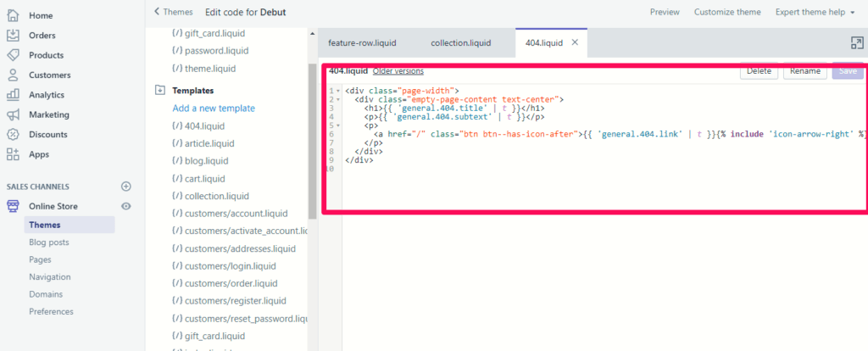
Task: Click the code icon beside theme.liquid
Action: 178,69
